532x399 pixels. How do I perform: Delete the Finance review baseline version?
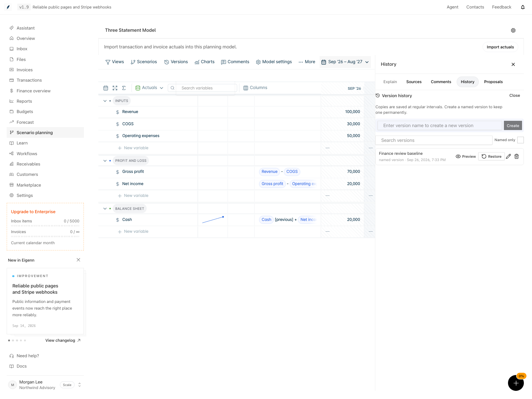[516, 156]
